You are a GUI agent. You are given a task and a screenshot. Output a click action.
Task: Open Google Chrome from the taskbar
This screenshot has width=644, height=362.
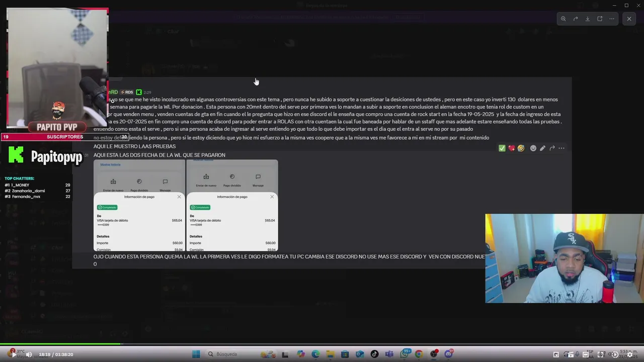(x=419, y=354)
